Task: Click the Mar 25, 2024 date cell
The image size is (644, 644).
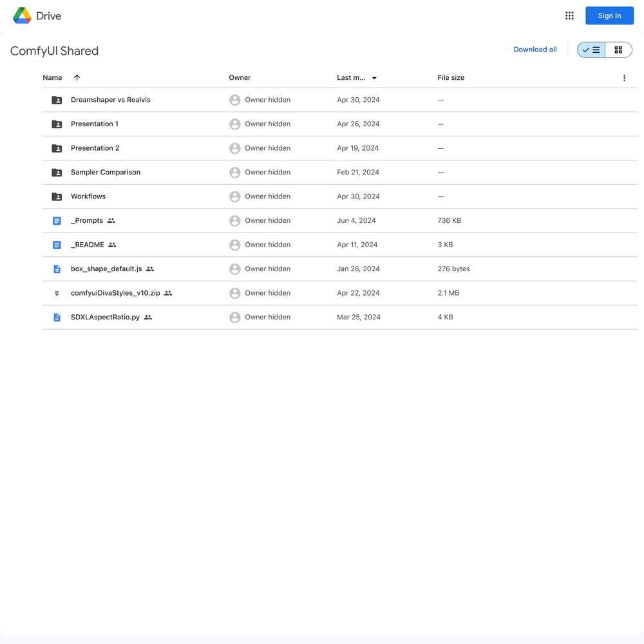Action: coord(359,317)
